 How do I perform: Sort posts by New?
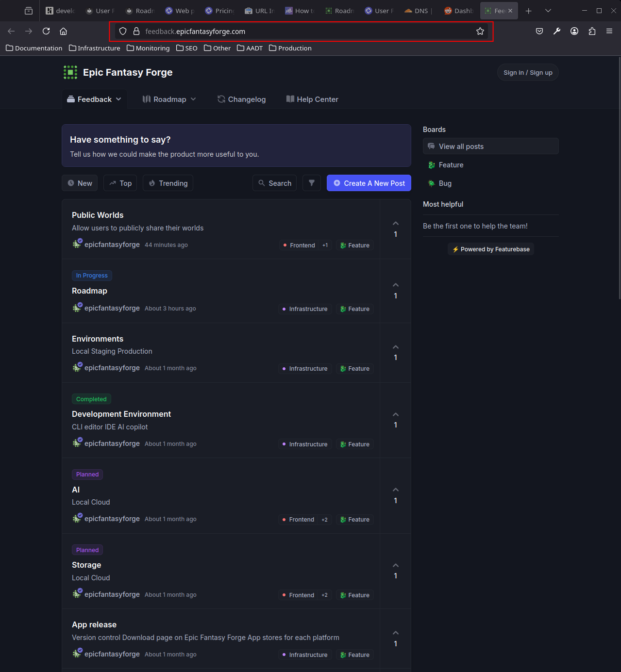[x=80, y=183]
